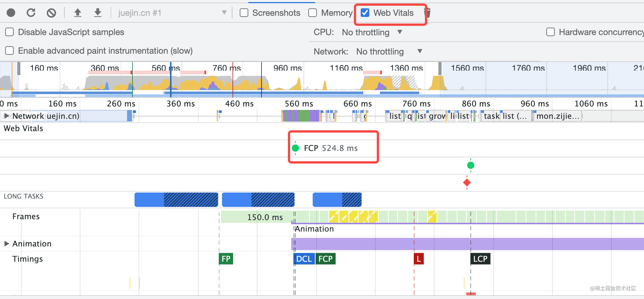Open the CPU throttling dropdown
The width and height of the screenshot is (644, 299).
(372, 32)
